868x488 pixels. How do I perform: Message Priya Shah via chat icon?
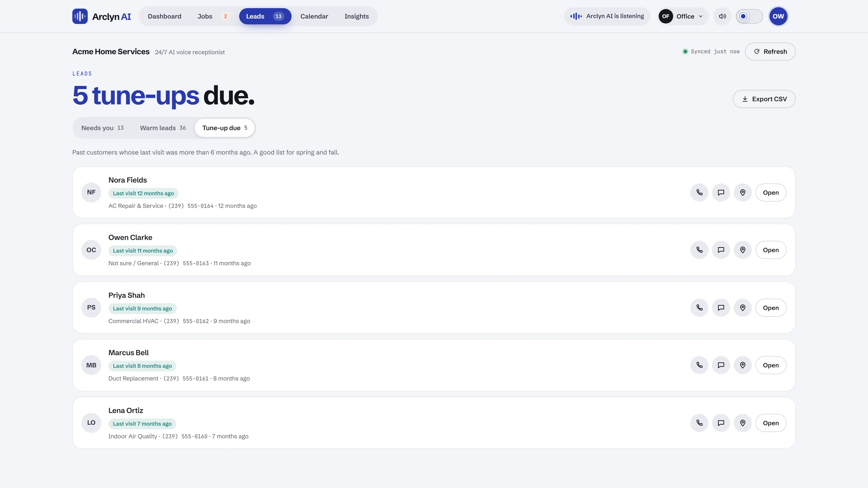(x=721, y=307)
